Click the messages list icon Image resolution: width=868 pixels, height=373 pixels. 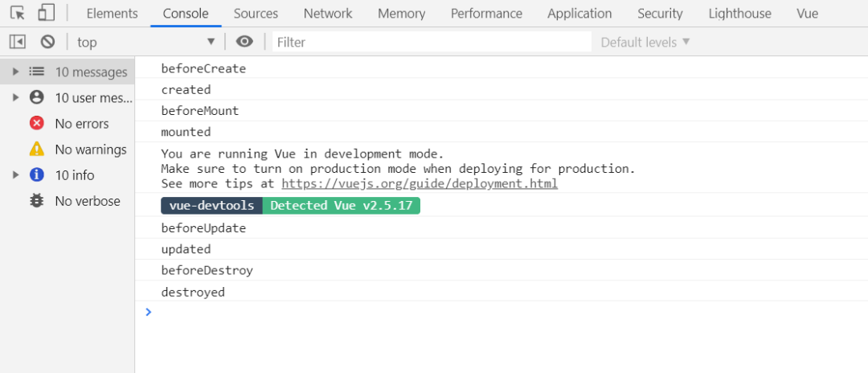click(x=36, y=72)
